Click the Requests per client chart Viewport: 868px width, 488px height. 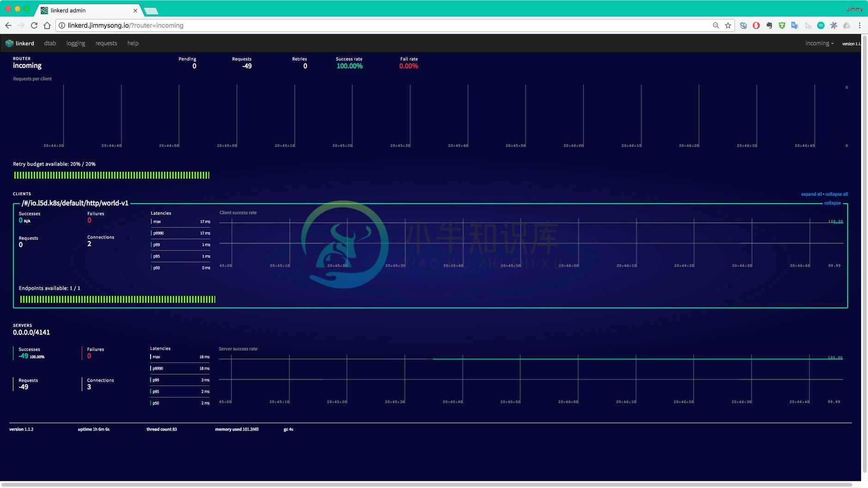tap(431, 115)
